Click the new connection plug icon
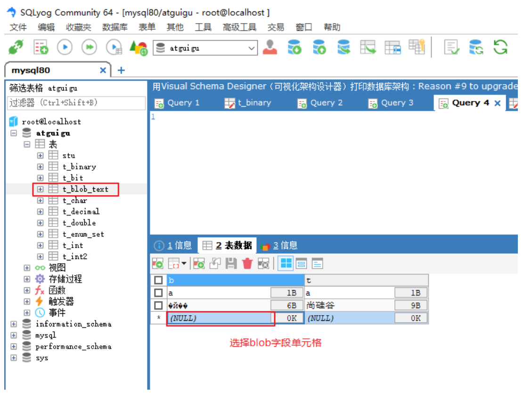The height and width of the screenshot is (393, 532). 16,47
